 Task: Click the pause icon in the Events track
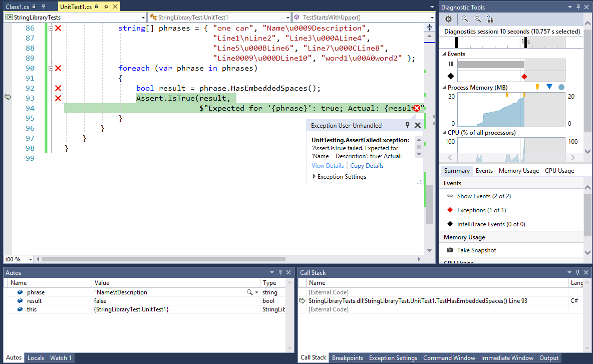click(x=450, y=64)
